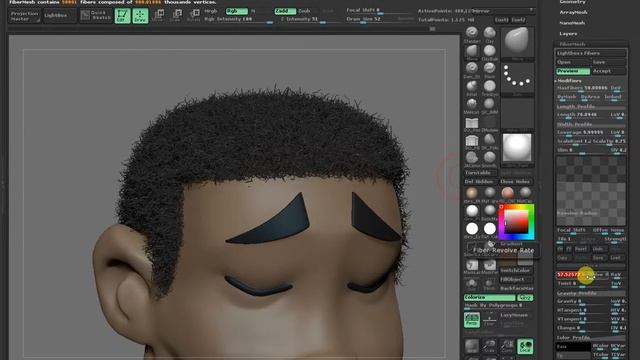This screenshot has height=360, width=640.
Task: Select the Pinch brush icon
Action: (x=489, y=70)
